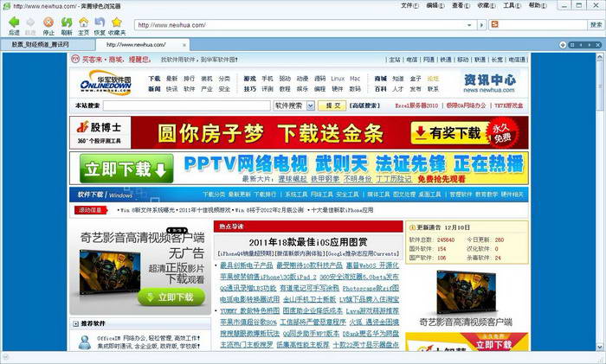Click the Excel服务器2010 red link
Image resolution: width=606 pixels, height=364 pixels.
click(416, 105)
